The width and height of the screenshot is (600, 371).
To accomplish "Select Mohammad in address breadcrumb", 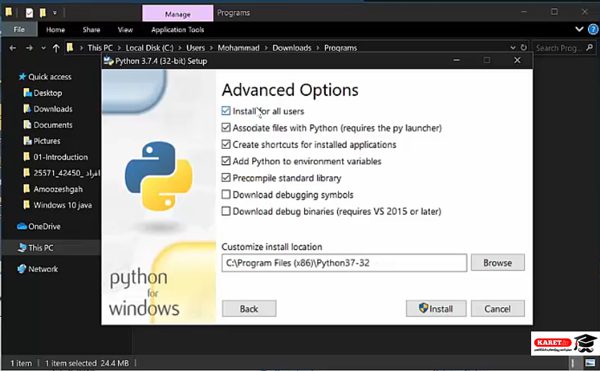I will [x=238, y=48].
